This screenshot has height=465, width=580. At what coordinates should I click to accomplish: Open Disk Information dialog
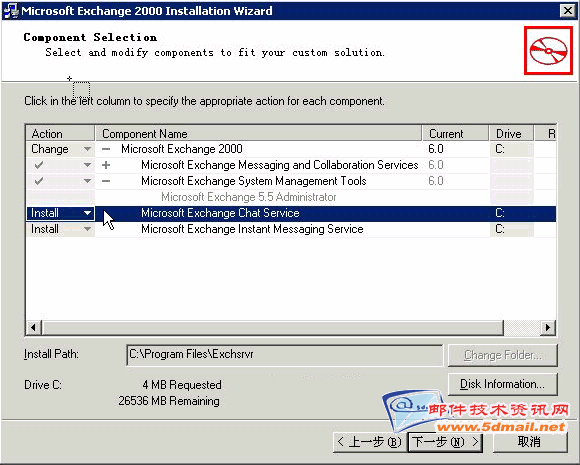tap(503, 384)
